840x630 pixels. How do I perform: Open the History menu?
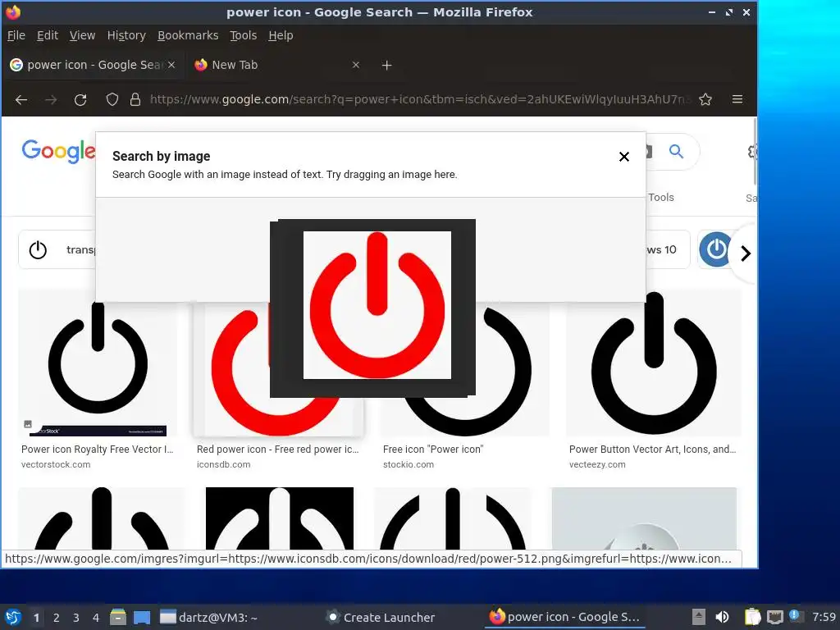[x=126, y=35]
